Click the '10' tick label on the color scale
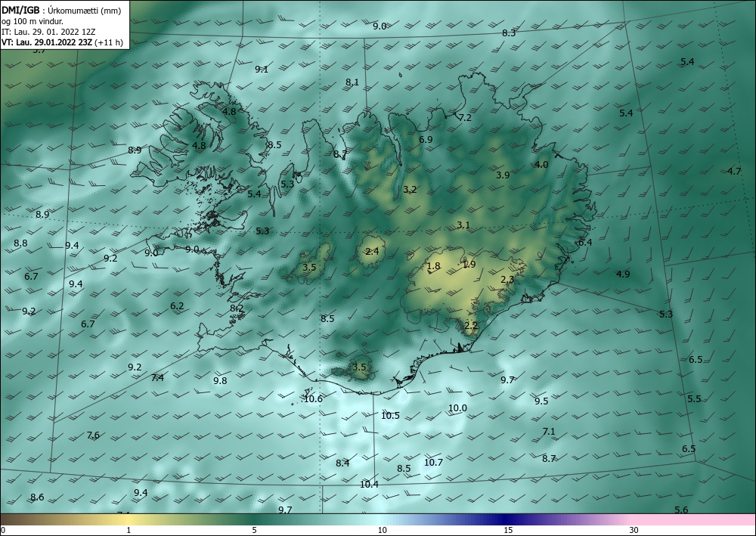The image size is (756, 536). pos(382,530)
